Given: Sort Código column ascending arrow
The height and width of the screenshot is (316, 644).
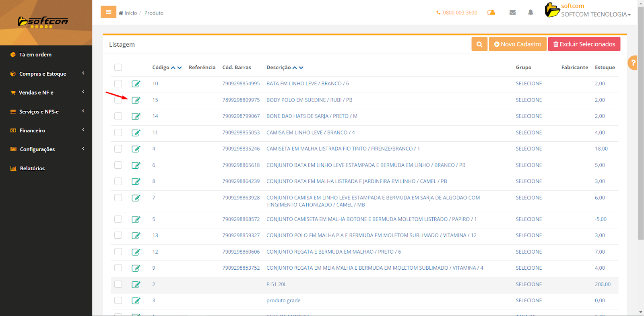Looking at the screenshot, I should [x=173, y=68].
